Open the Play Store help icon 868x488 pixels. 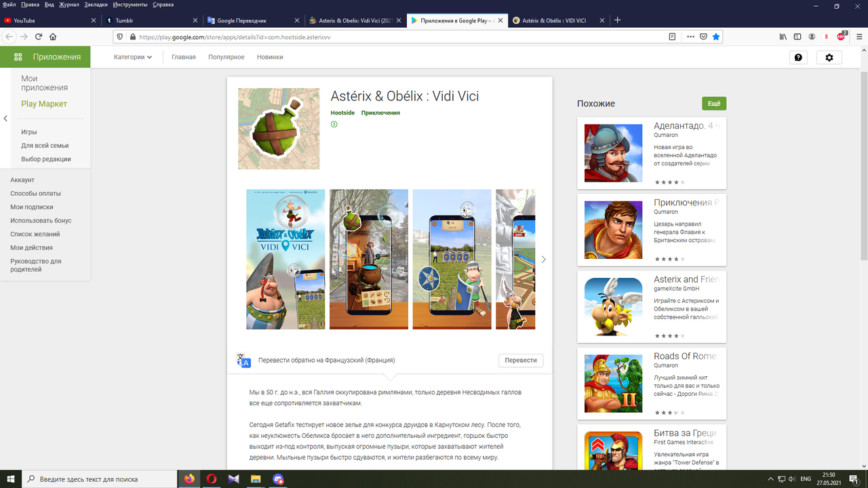798,58
